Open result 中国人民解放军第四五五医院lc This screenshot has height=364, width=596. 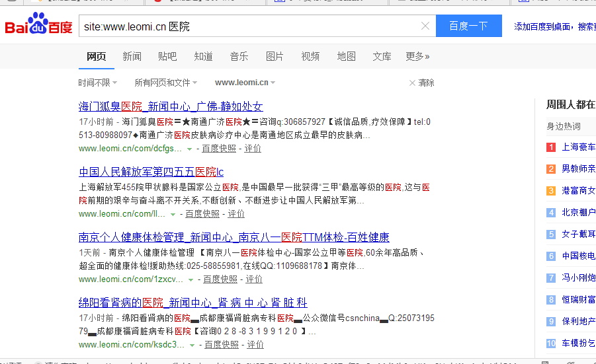151,172
